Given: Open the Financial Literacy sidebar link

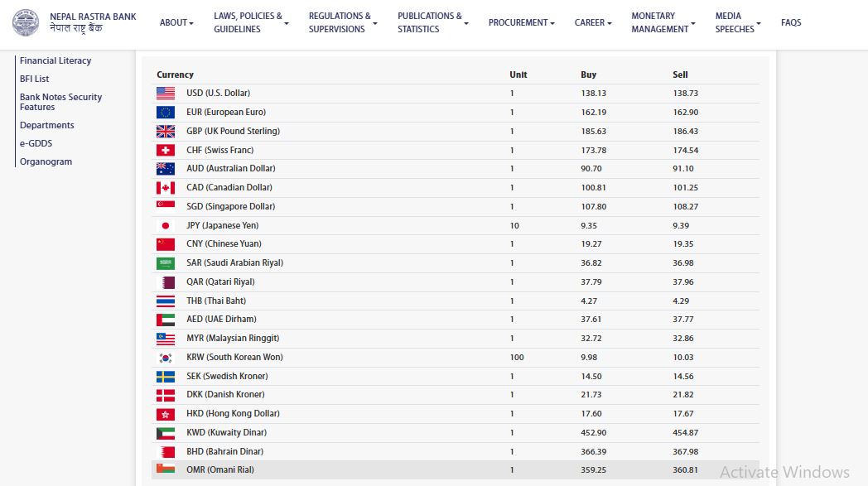Looking at the screenshot, I should (55, 60).
